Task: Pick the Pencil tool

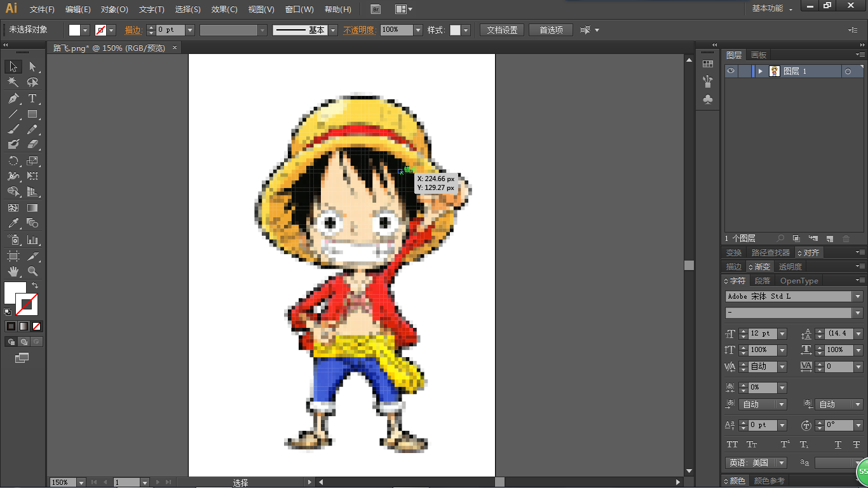Action: click(32, 130)
